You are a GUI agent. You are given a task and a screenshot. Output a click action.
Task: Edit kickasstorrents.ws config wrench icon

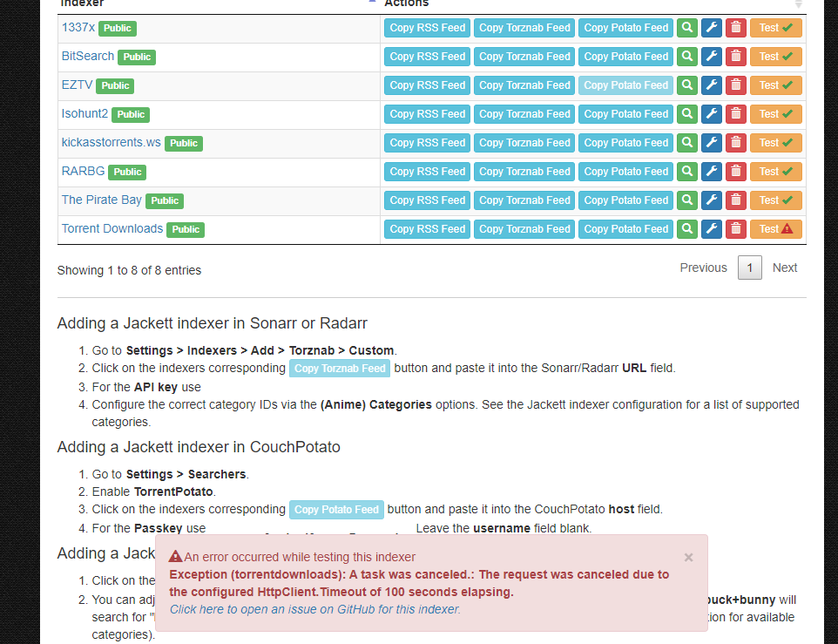point(712,143)
